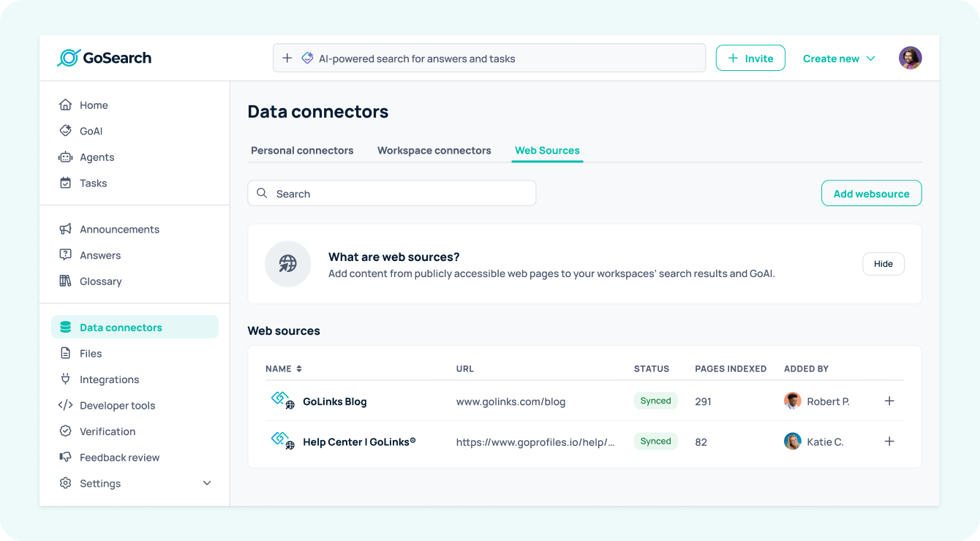Open Announcements in the sidebar
Screen dimensions: 980x541
tap(119, 229)
